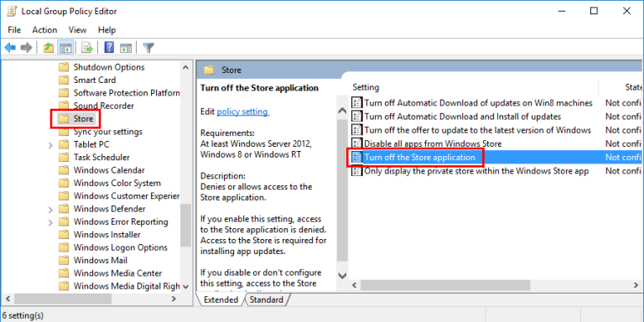Click the Up one level folder icon

[49, 48]
